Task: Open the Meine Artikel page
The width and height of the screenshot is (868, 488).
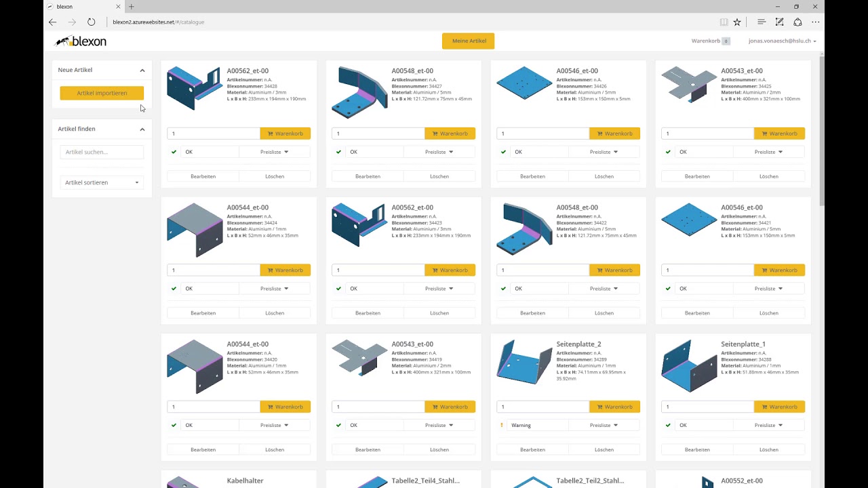Action: [x=469, y=41]
